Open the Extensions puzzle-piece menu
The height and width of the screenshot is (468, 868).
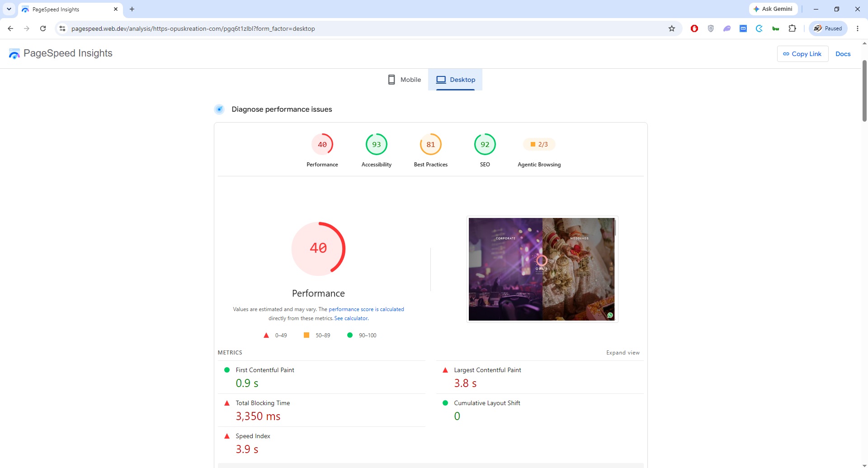coord(792,28)
